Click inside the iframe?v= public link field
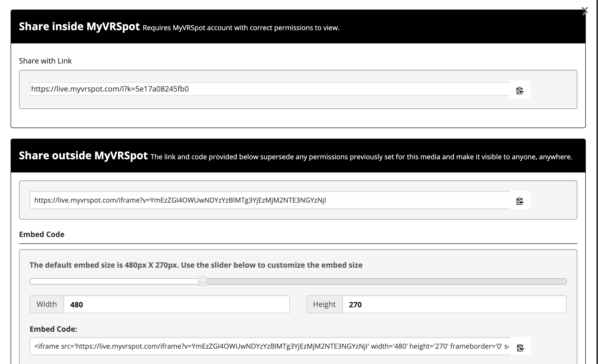The image size is (598, 364). [270, 200]
